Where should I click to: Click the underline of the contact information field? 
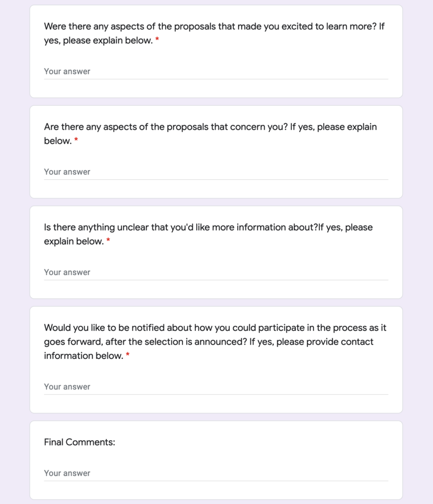click(x=216, y=394)
